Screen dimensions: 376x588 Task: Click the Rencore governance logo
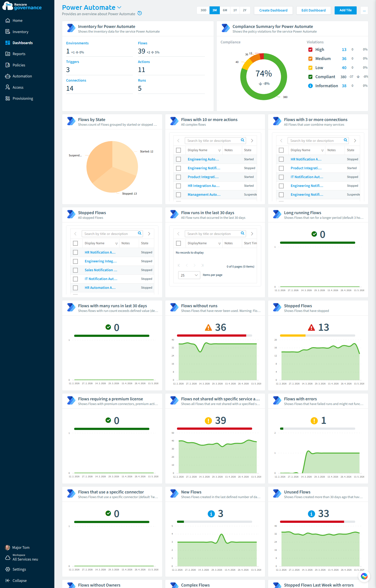click(22, 6)
